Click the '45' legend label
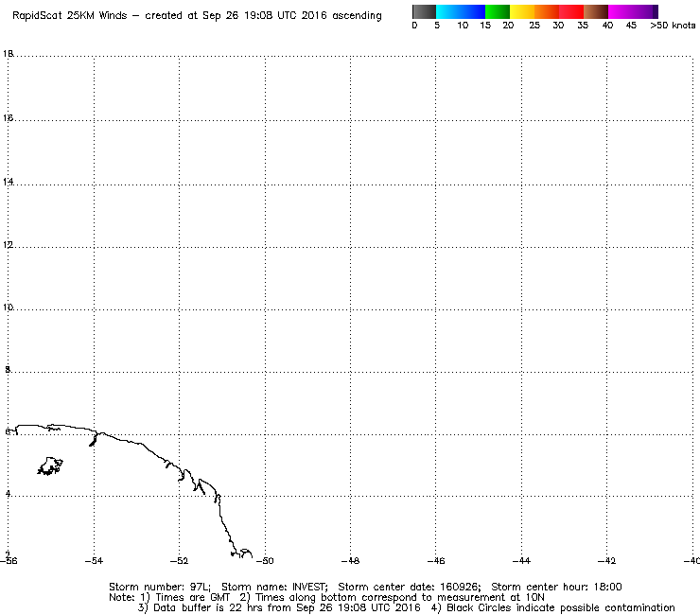Screen dimensions: 700x615 click(x=631, y=26)
